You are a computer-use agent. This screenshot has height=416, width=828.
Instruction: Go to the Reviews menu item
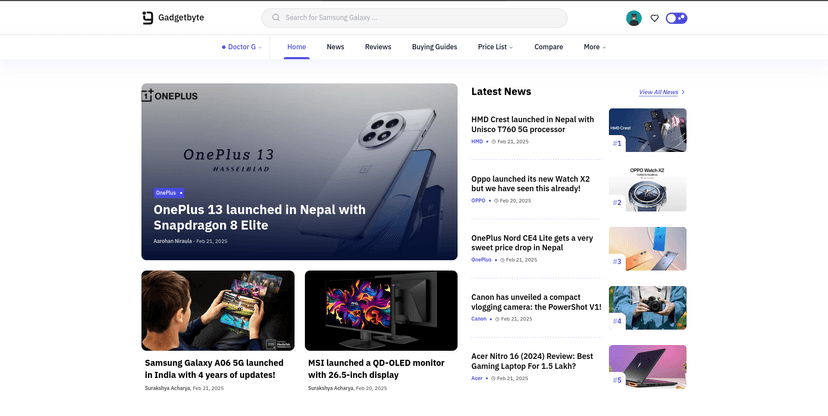(x=378, y=47)
